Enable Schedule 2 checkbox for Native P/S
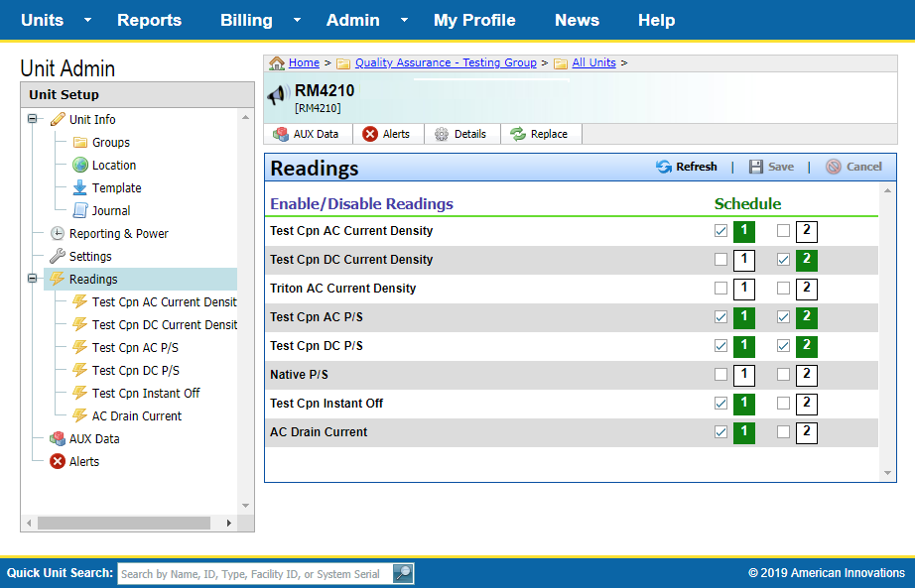Screen dimensions: 915x588 [783, 375]
